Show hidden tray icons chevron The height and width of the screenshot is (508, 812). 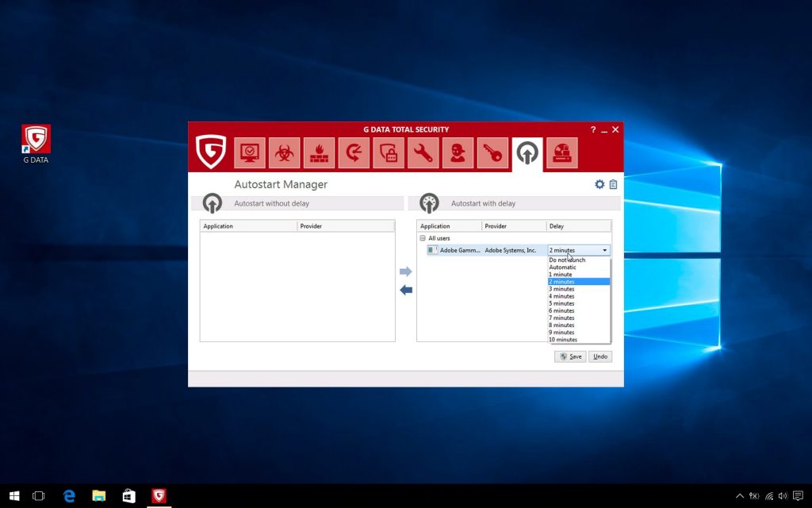[x=740, y=496]
